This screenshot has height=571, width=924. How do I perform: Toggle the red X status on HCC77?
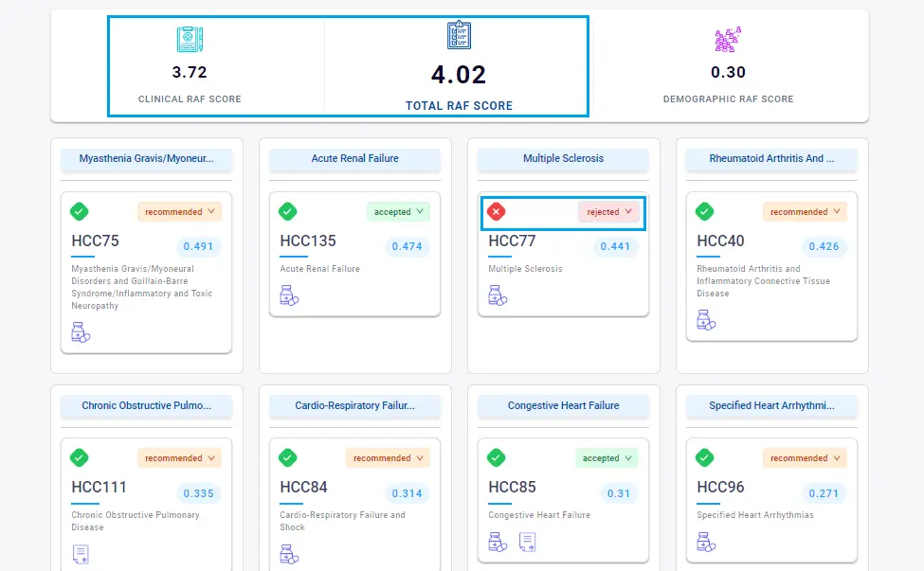click(496, 212)
